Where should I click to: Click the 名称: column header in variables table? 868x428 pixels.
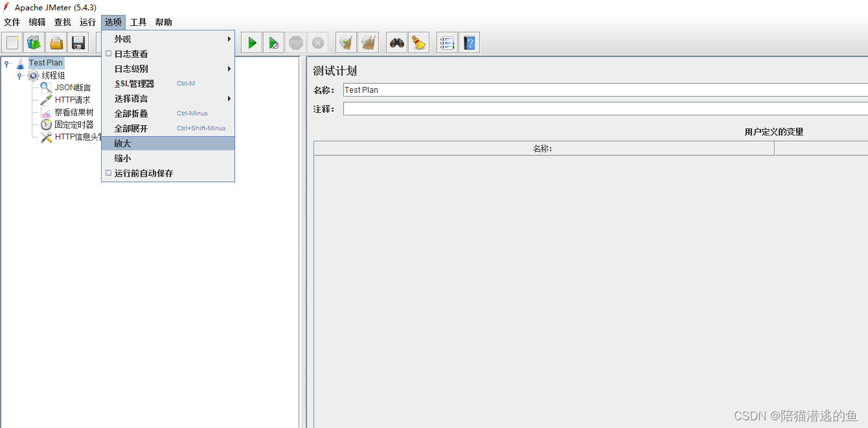[x=544, y=149]
